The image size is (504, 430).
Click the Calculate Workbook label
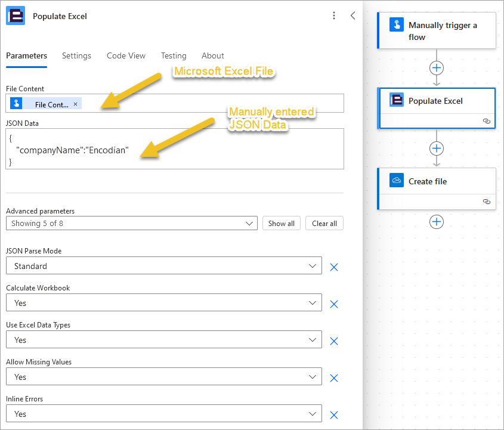(38, 288)
